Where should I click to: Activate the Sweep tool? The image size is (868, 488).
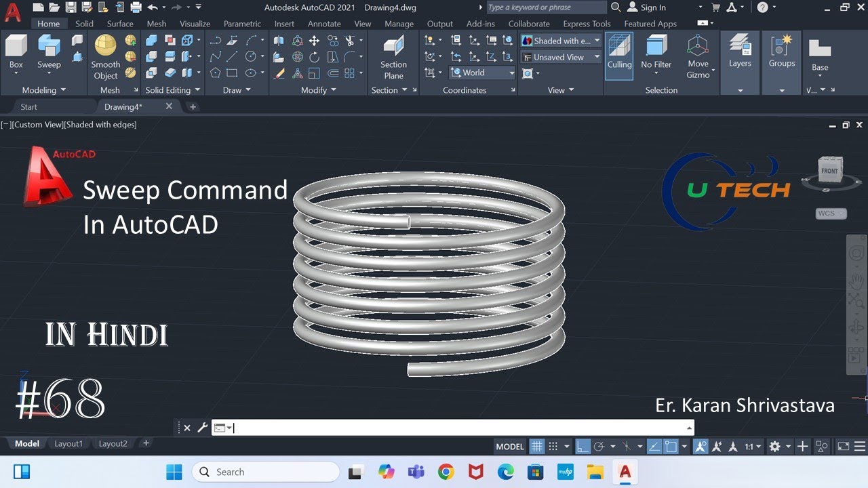(49, 52)
